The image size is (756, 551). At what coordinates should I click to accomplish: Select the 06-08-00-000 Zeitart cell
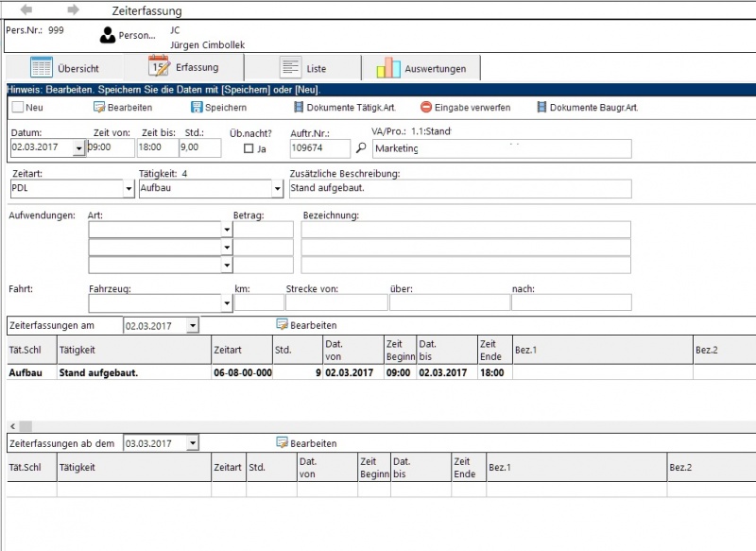pos(243,372)
